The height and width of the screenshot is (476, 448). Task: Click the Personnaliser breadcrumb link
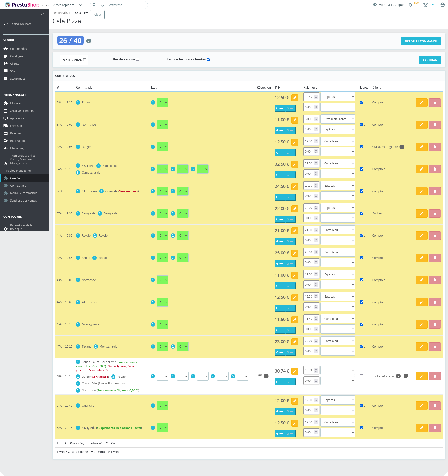61,13
